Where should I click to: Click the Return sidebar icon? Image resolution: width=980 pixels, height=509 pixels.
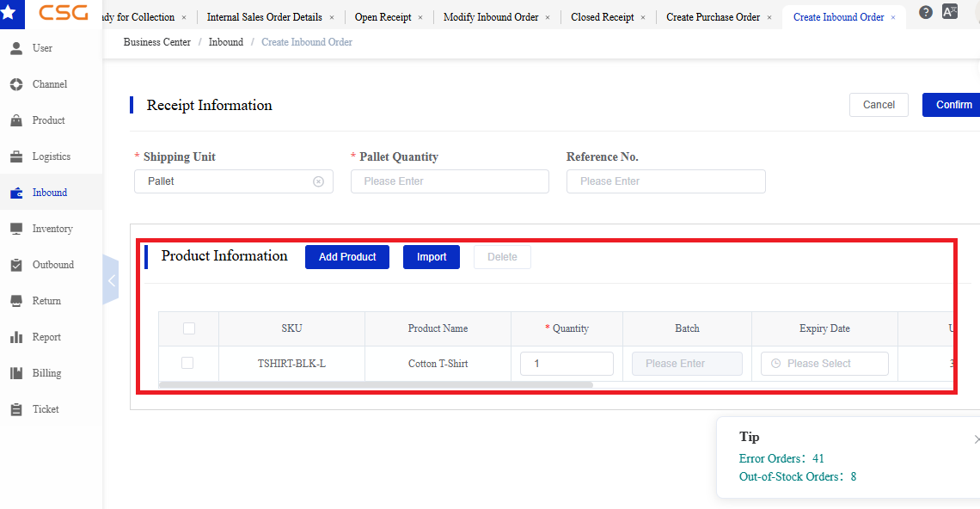16,302
